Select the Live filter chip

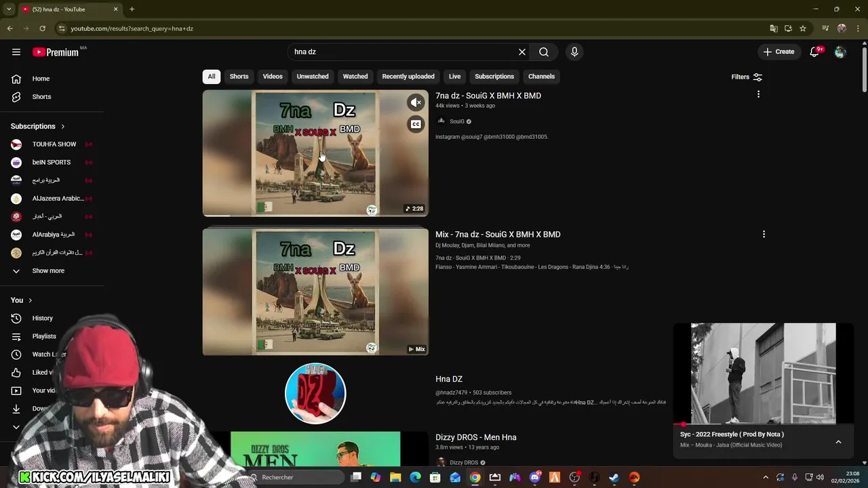(454, 77)
